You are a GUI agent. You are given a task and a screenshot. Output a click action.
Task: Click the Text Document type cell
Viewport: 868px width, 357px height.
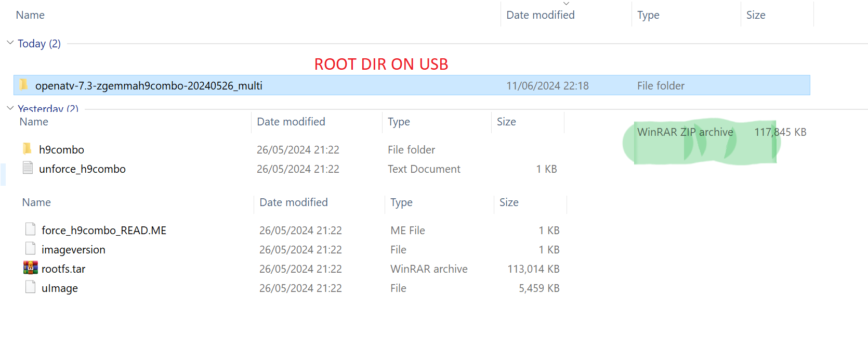pos(424,169)
